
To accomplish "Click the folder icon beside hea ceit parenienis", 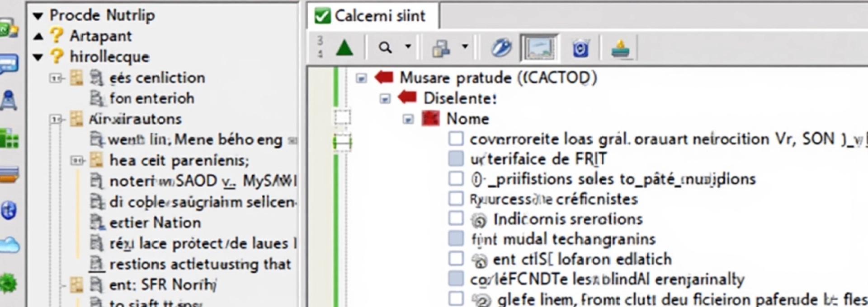I will click(96, 160).
